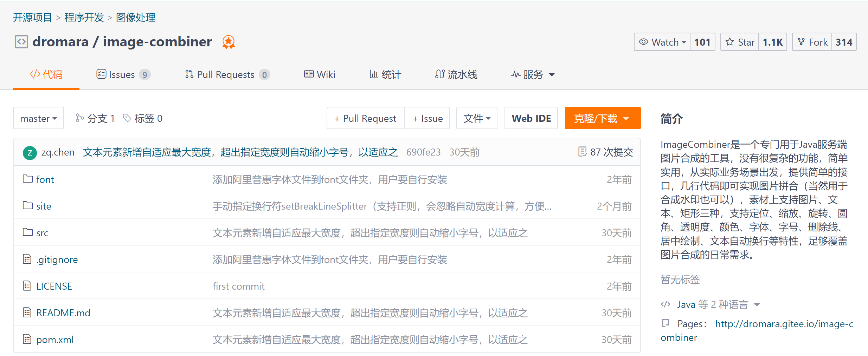The height and width of the screenshot is (356, 868).
Task: Click the Watch eye icon
Action: 643,42
